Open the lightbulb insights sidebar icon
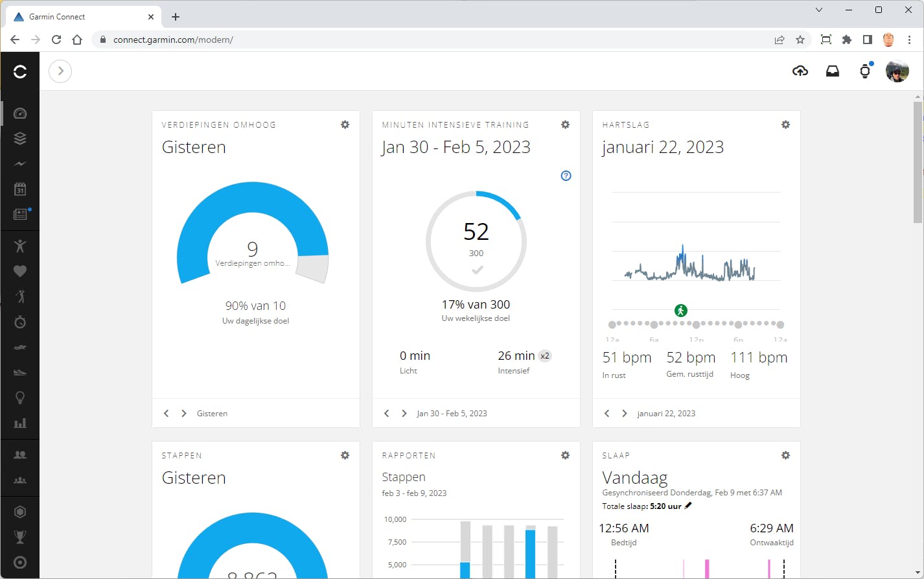Screen dimensions: 924x579 coord(20,397)
